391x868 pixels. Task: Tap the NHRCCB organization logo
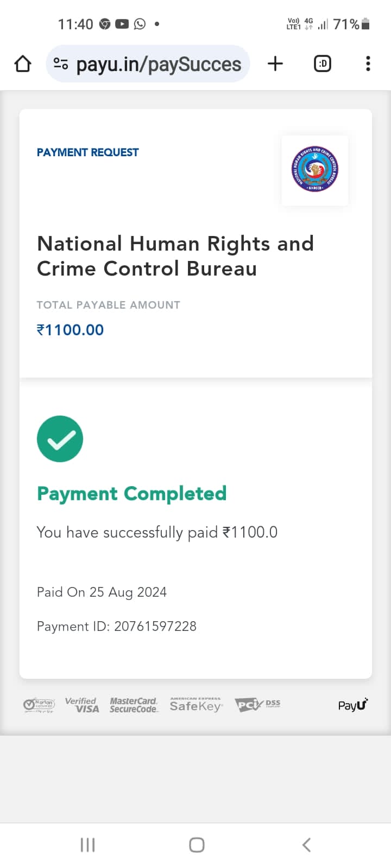pos(315,170)
